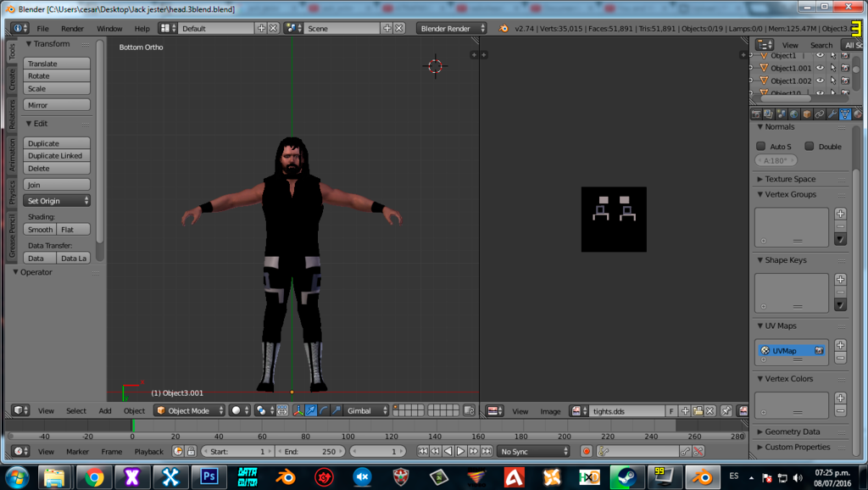Switch to the Create tab in tool shelf
Screen dimensions: 868x490
(x=12, y=80)
